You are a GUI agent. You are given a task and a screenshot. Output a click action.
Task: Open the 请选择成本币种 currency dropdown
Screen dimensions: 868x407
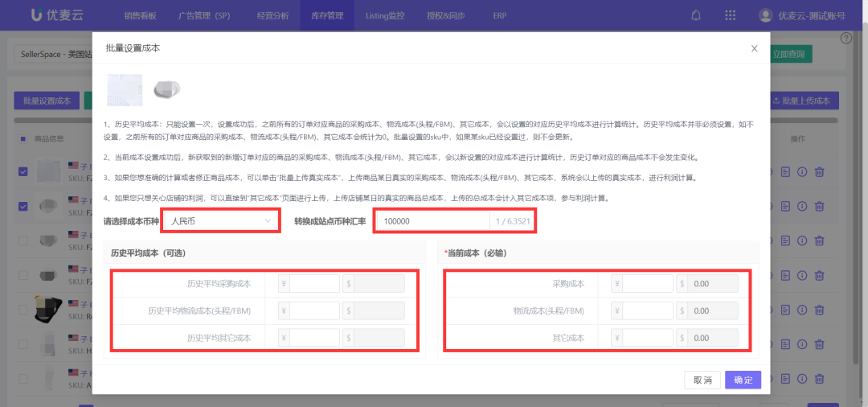[x=221, y=220]
